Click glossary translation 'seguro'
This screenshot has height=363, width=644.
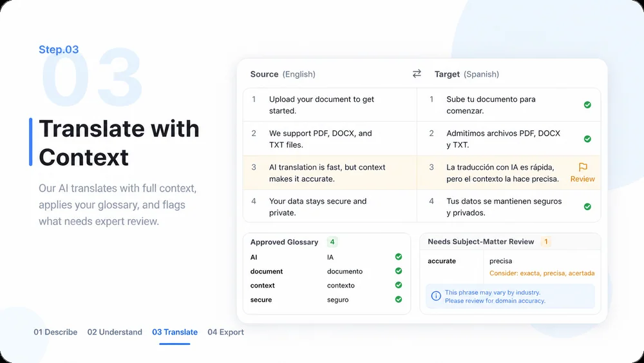tap(338, 300)
